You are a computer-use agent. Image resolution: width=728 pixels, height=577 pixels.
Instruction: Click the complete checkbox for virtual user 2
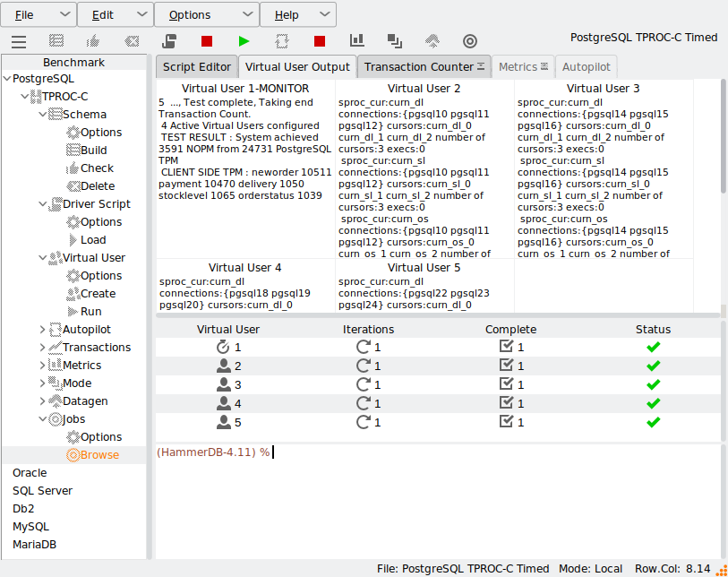coord(506,366)
